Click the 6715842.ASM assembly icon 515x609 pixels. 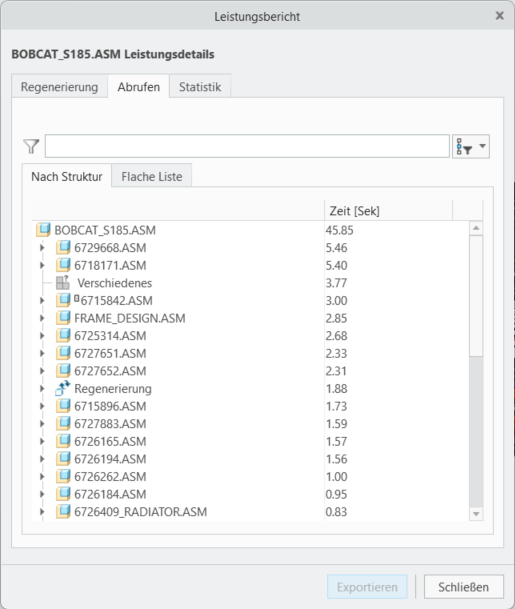point(63,300)
